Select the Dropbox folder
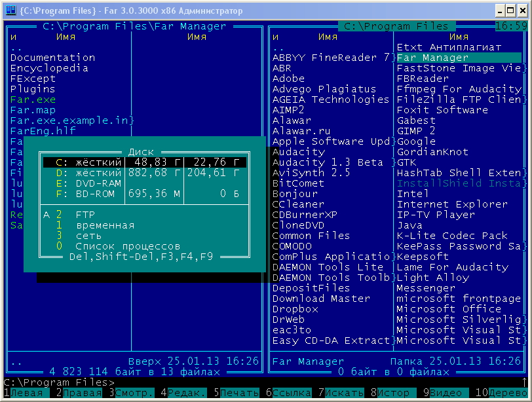The height and width of the screenshot is (402, 532). 295,310
